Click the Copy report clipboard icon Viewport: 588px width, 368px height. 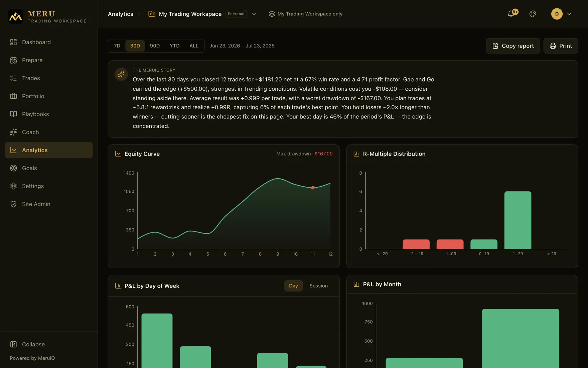(x=495, y=46)
